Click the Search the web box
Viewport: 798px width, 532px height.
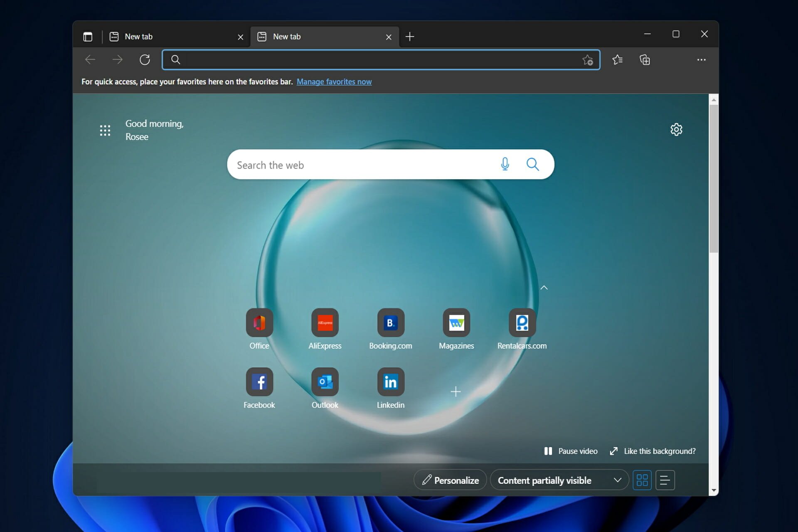pos(390,165)
